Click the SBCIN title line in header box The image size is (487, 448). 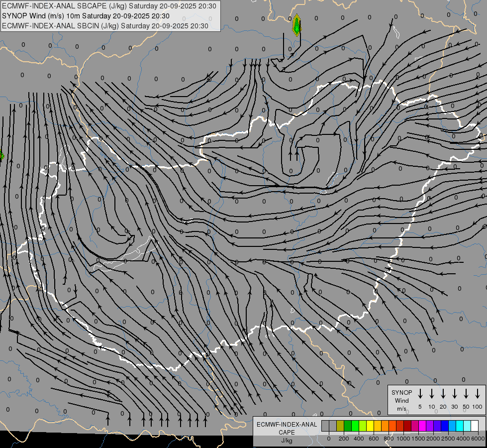pyautogui.click(x=105, y=25)
